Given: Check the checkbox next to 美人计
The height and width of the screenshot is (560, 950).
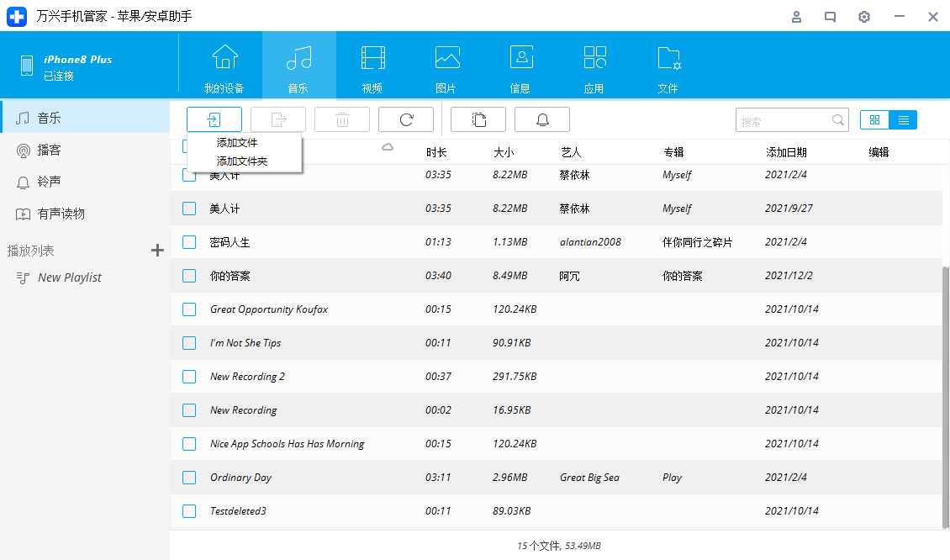Looking at the screenshot, I should tap(188, 208).
